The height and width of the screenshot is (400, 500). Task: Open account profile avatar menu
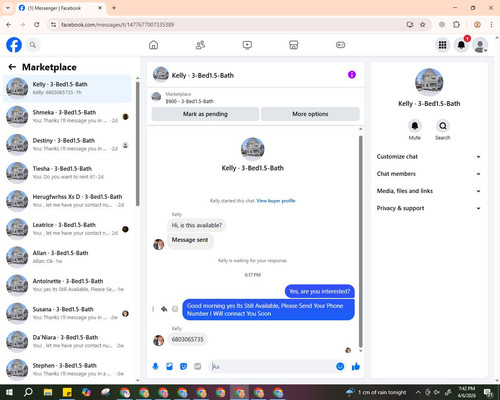pos(480,45)
